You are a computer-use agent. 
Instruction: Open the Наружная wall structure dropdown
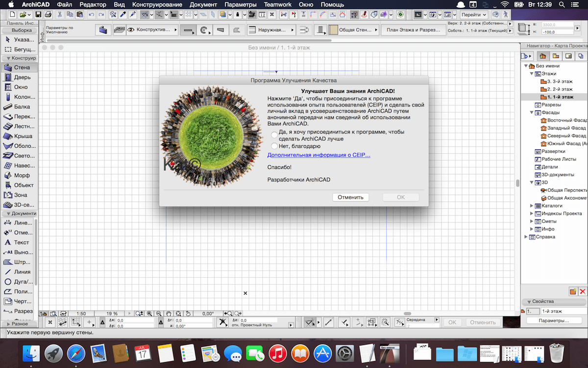coord(271,30)
